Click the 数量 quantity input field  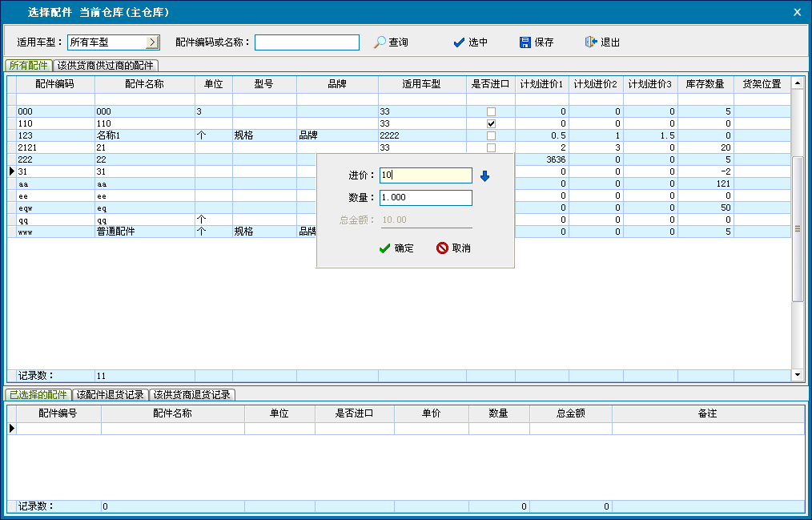[426, 199]
